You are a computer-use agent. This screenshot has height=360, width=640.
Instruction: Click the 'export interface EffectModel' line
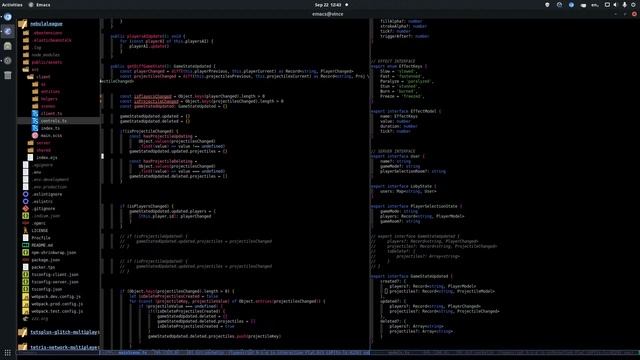[x=406, y=111]
